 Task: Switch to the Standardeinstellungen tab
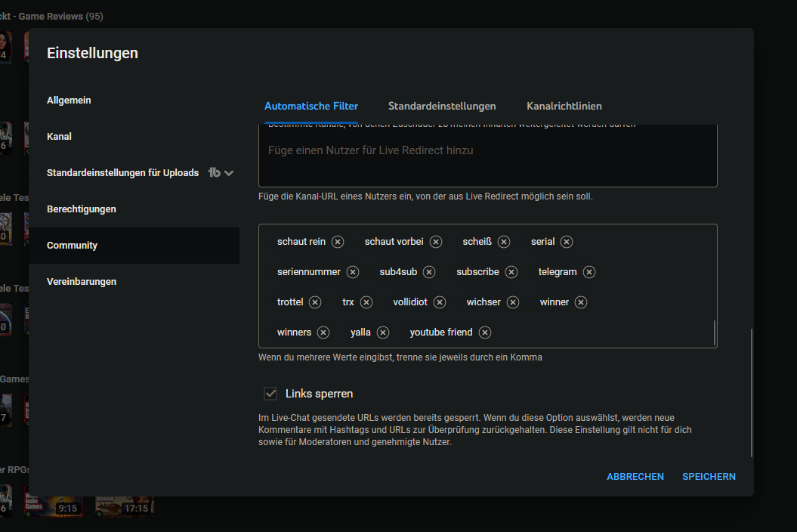(442, 106)
